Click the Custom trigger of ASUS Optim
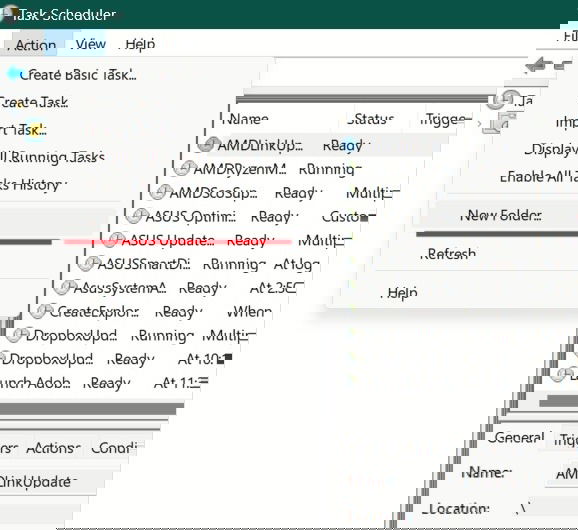Screen dimensions: 578x530 pos(349,217)
